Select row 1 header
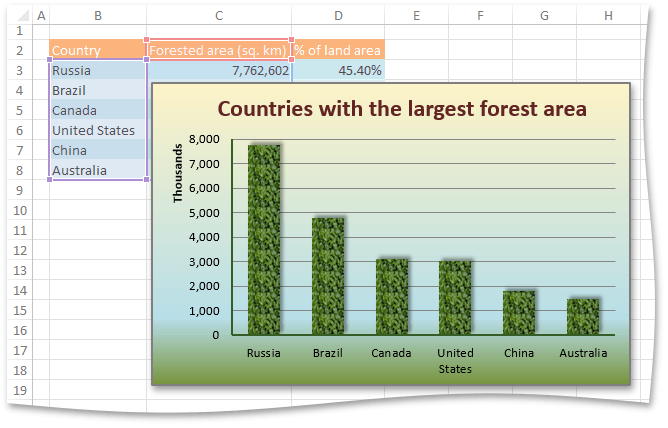 click(20, 31)
